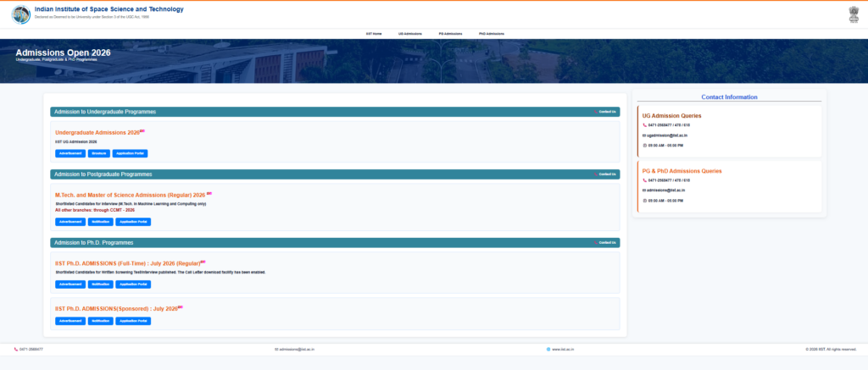Screen dimensions: 868x370
Task: Open PhD Admissions in the navigation bar
Action: tap(492, 34)
